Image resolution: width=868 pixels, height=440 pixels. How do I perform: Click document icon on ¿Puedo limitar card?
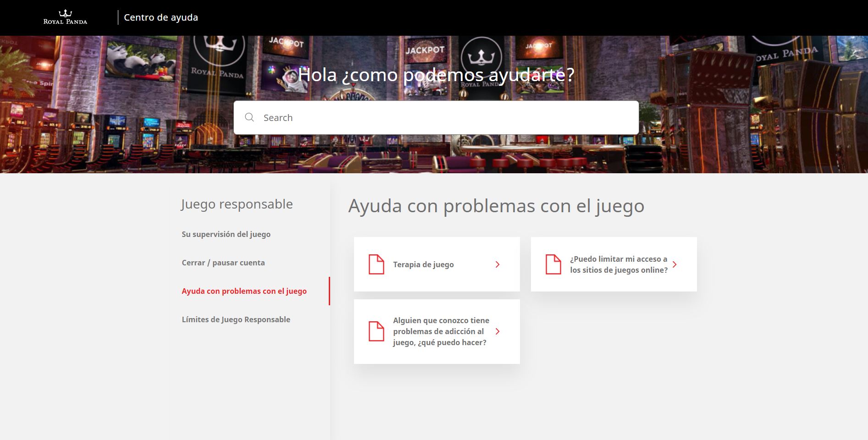click(553, 264)
